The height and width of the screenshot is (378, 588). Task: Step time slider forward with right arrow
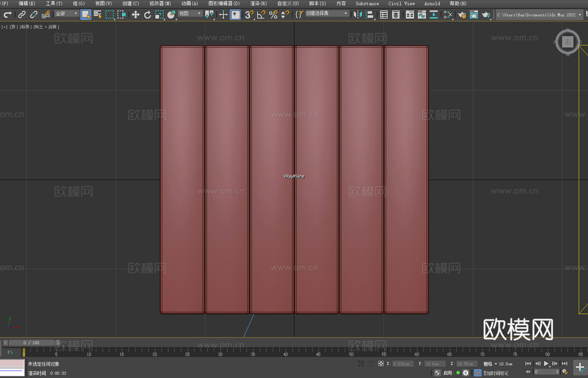58,343
